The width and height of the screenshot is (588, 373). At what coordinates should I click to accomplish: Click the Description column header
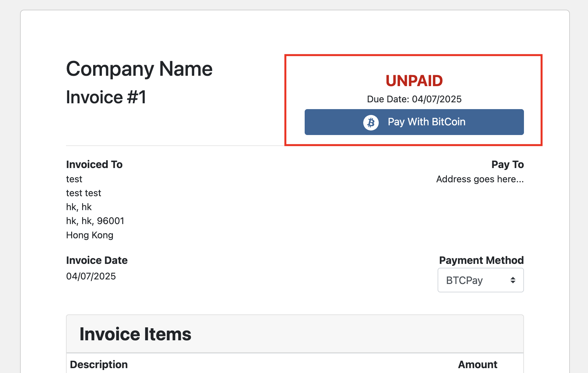coord(99,364)
